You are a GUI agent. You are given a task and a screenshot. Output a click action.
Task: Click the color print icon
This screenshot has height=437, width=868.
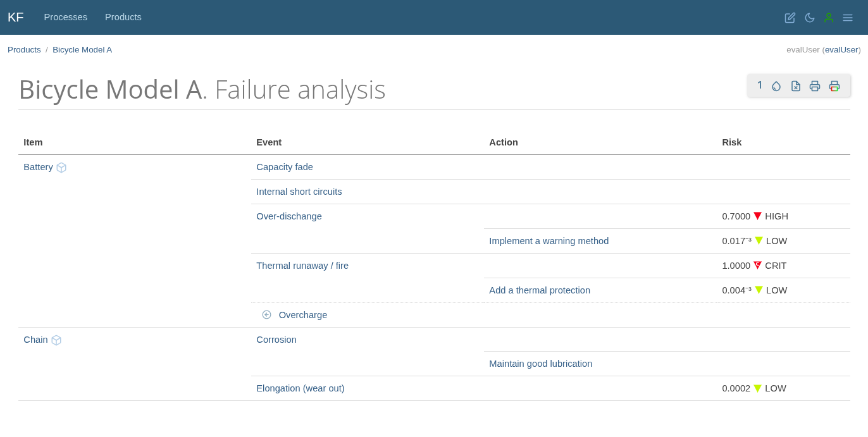(834, 86)
